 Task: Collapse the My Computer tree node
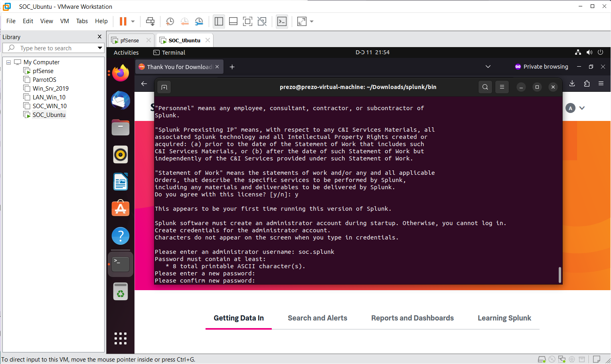point(8,62)
